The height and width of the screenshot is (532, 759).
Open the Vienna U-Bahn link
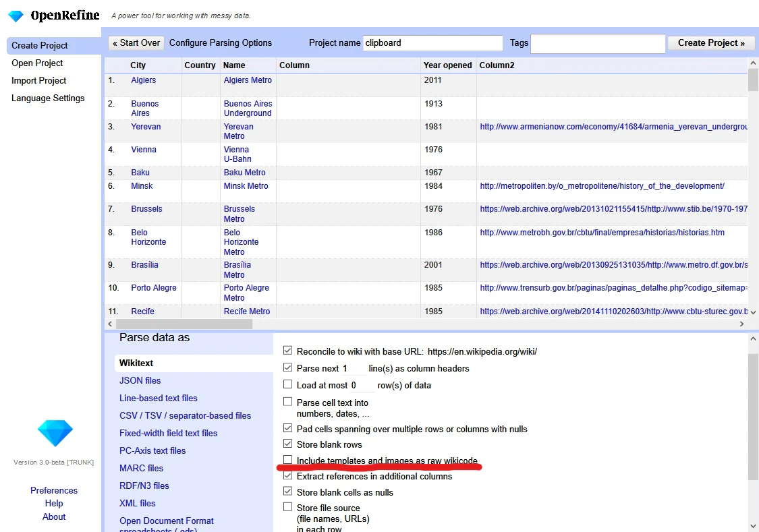tap(237, 154)
